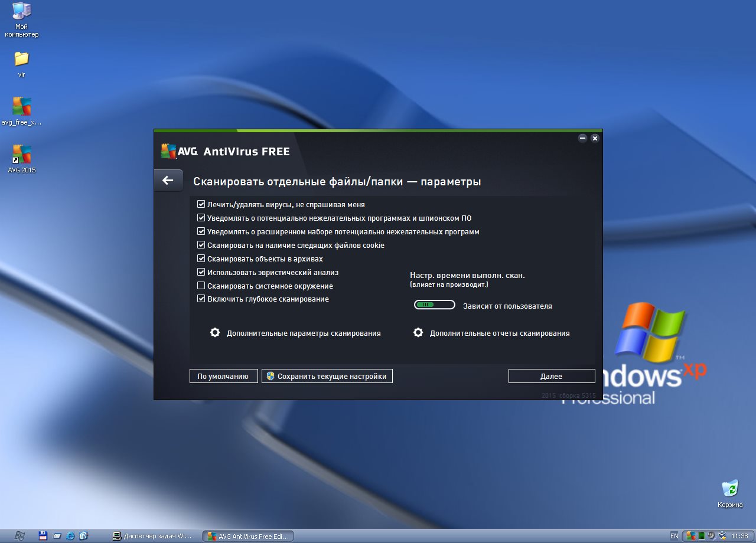Switch to Диспетчер задач taskbar button
This screenshot has width=756, height=543.
pyautogui.click(x=152, y=536)
